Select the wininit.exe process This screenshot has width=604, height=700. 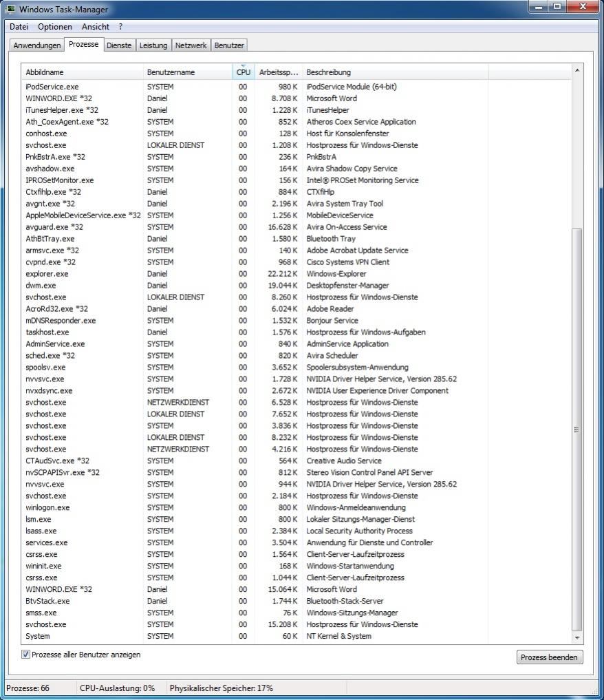(x=296, y=566)
